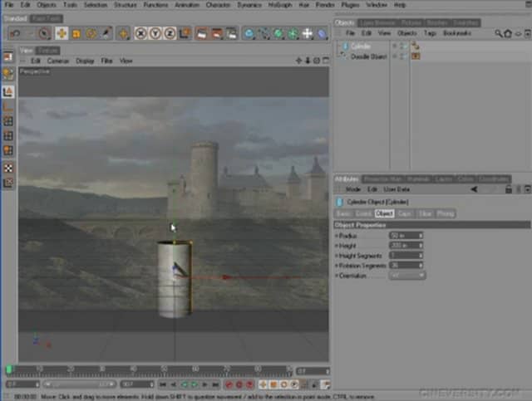Click the green timeline playhead slider
Image resolution: width=532 pixels, height=401 pixels.
pos(9,369)
